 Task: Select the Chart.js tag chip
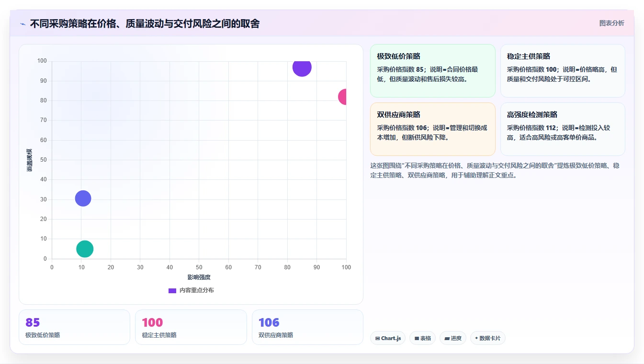click(388, 338)
